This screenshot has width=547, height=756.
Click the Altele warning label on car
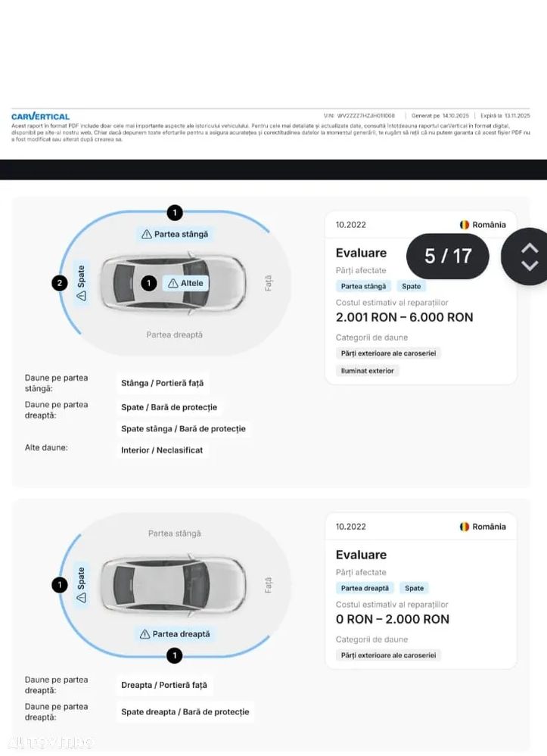(x=185, y=283)
